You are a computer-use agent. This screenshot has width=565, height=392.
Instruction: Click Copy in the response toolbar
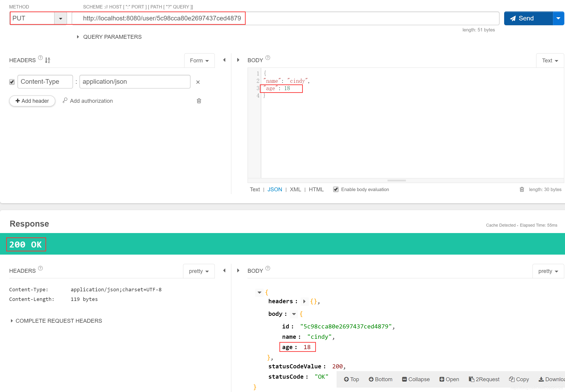[519, 379]
